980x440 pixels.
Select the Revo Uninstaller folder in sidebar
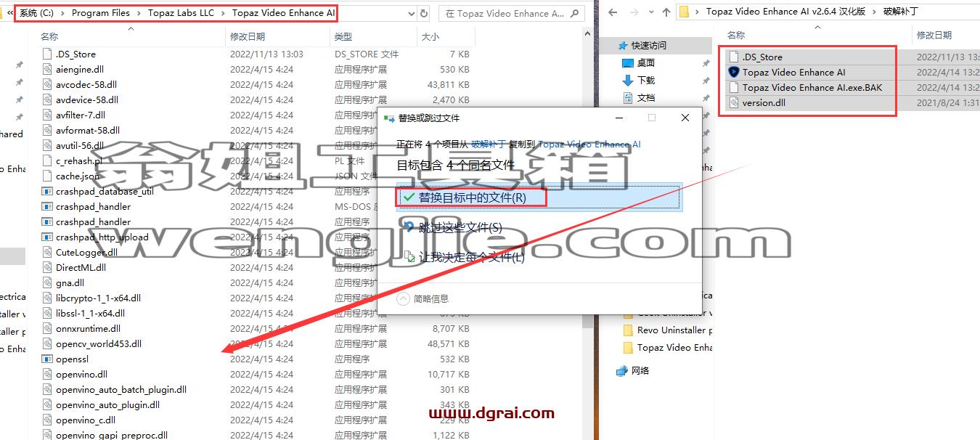click(671, 330)
